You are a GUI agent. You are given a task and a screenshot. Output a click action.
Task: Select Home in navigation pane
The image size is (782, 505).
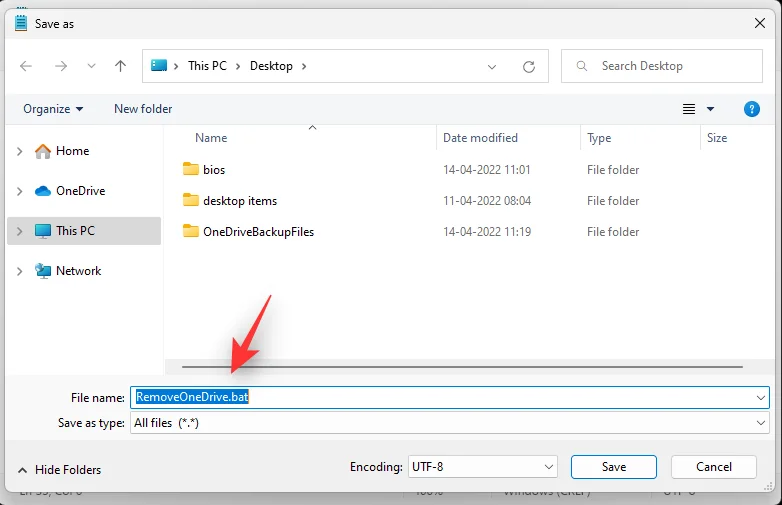72,151
